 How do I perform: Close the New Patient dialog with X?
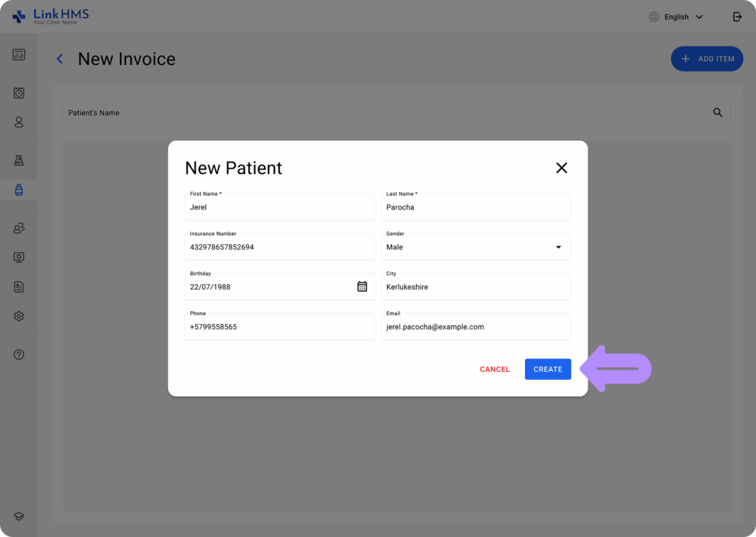561,168
